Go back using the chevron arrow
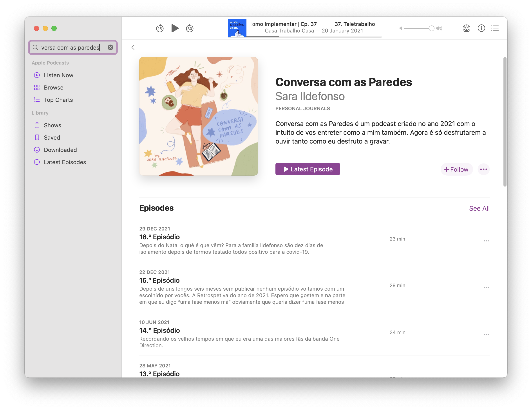532x410 pixels. [x=133, y=47]
